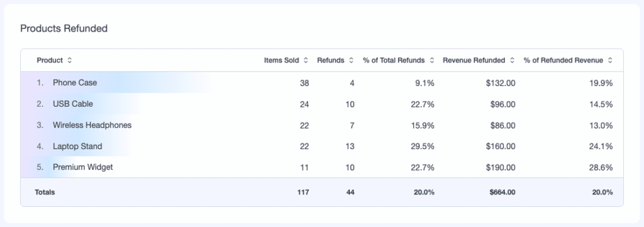Click USB Cable items sold value 24

pyautogui.click(x=304, y=104)
